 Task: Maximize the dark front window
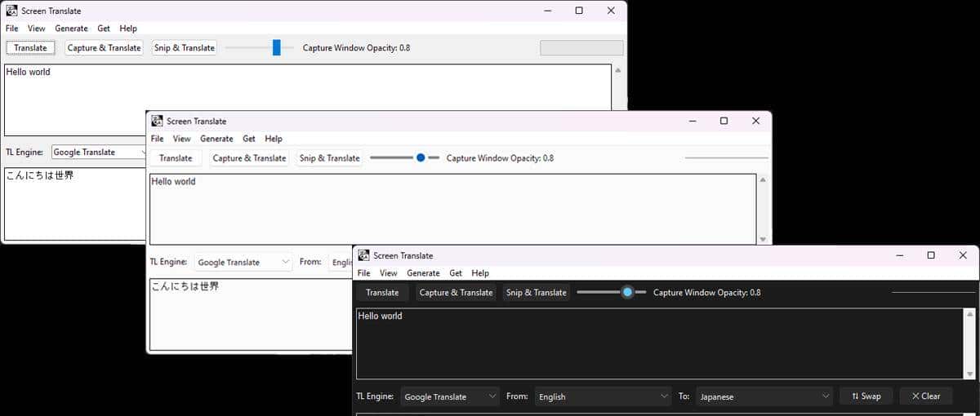(x=931, y=255)
